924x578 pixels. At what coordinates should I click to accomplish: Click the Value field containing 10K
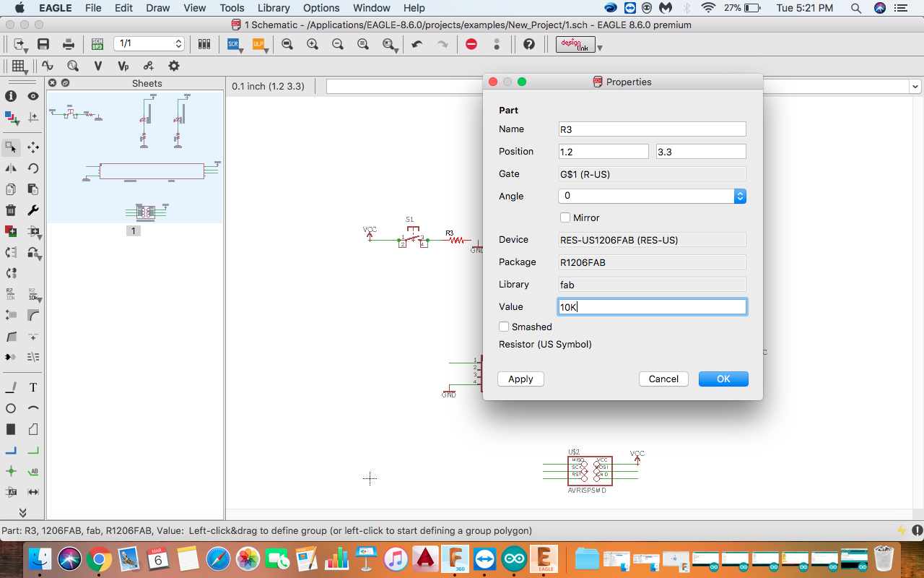[653, 307]
